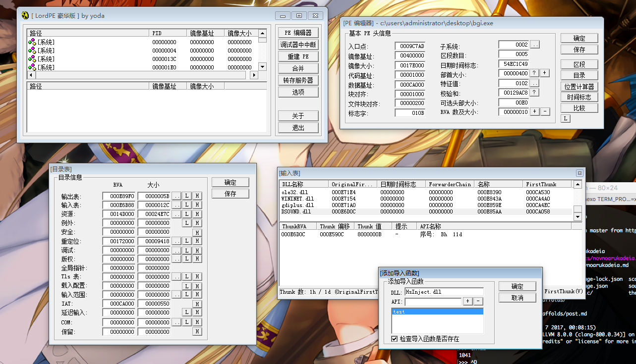Click the process icon of the first [系统] row
This screenshot has width=636, height=364.
pyautogui.click(x=32, y=42)
